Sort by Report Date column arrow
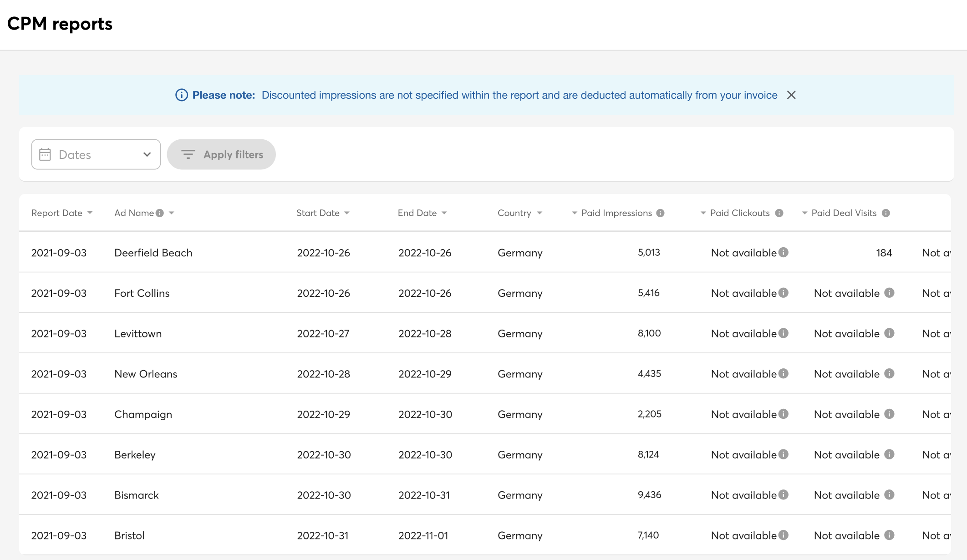The image size is (967, 560). tap(90, 213)
